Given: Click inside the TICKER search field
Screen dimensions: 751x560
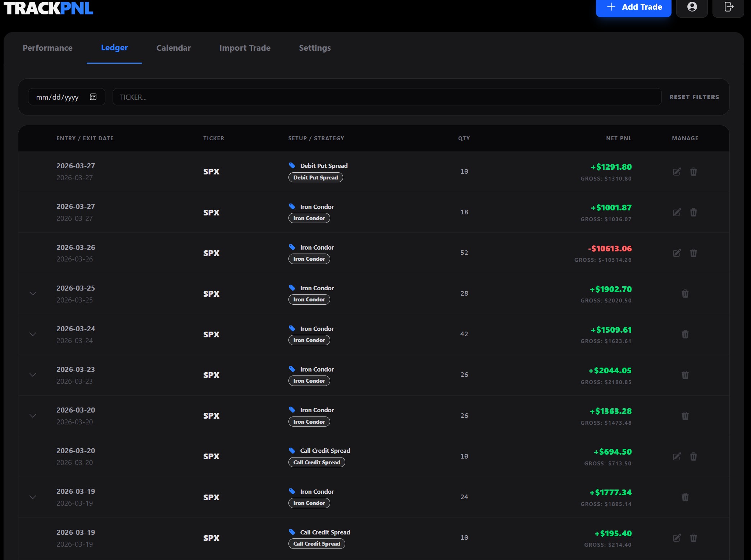Looking at the screenshot, I should [387, 97].
